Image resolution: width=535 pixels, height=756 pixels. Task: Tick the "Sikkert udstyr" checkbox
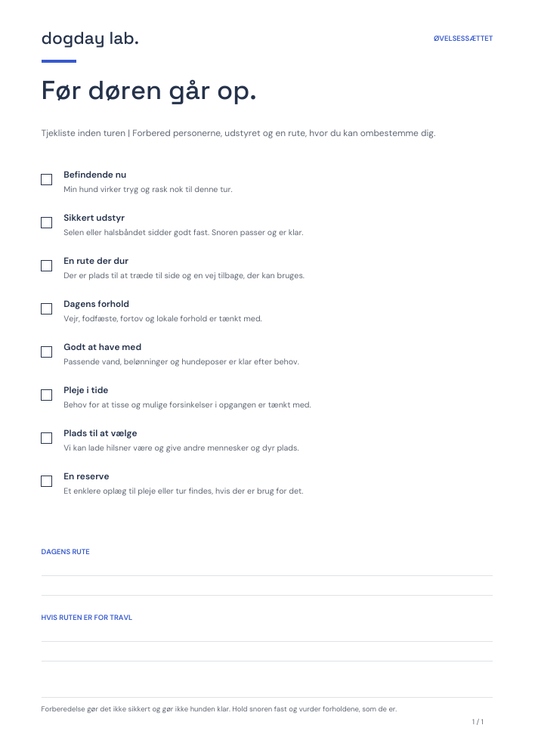point(46,223)
